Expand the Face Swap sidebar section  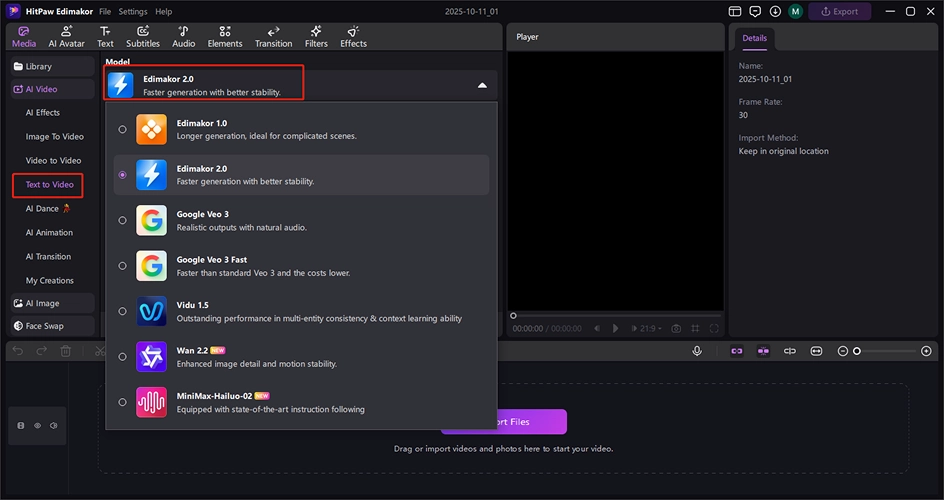pyautogui.click(x=52, y=326)
